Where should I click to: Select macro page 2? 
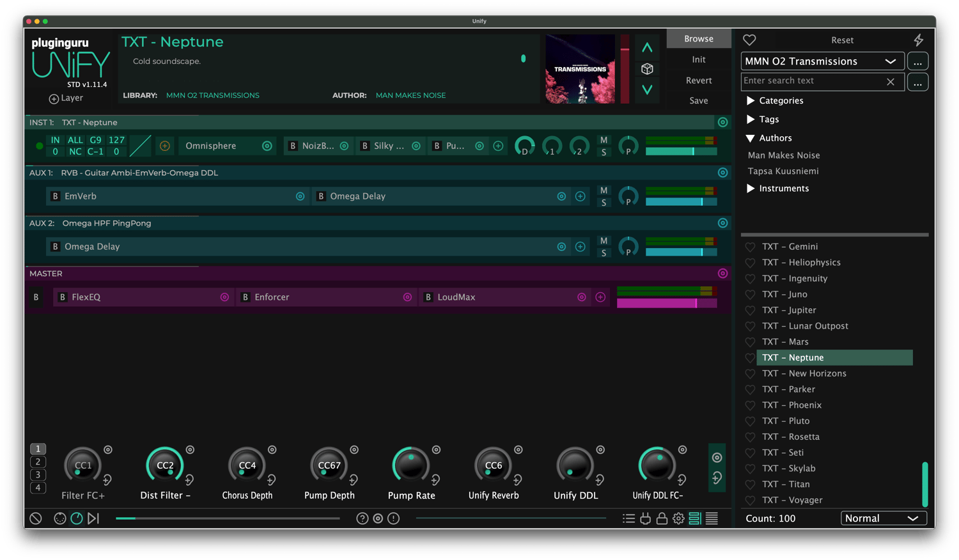(38, 462)
